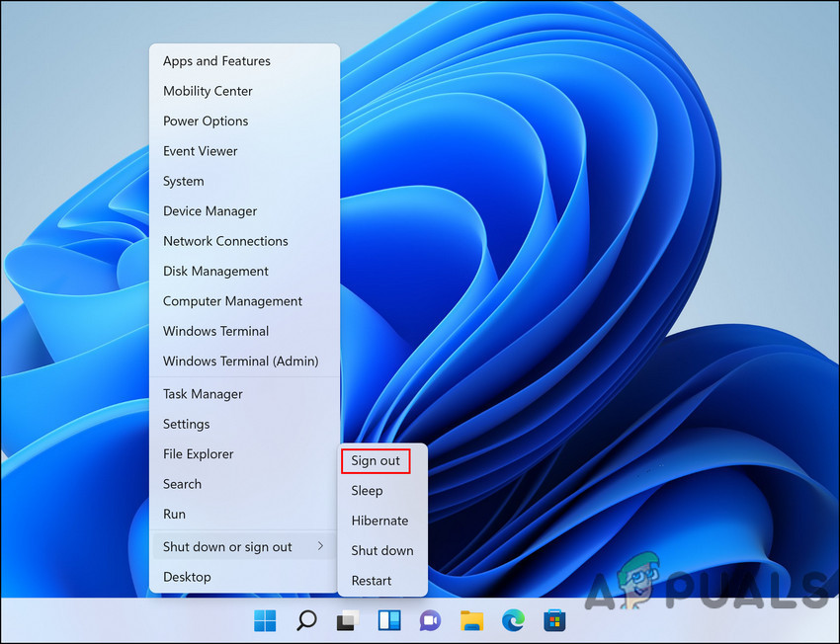Click Shut down in the submenu
Screen dimensions: 840x644
(381, 551)
